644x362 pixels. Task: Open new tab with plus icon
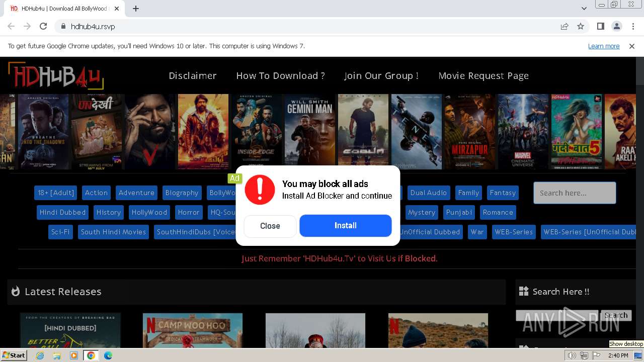pos(136,9)
